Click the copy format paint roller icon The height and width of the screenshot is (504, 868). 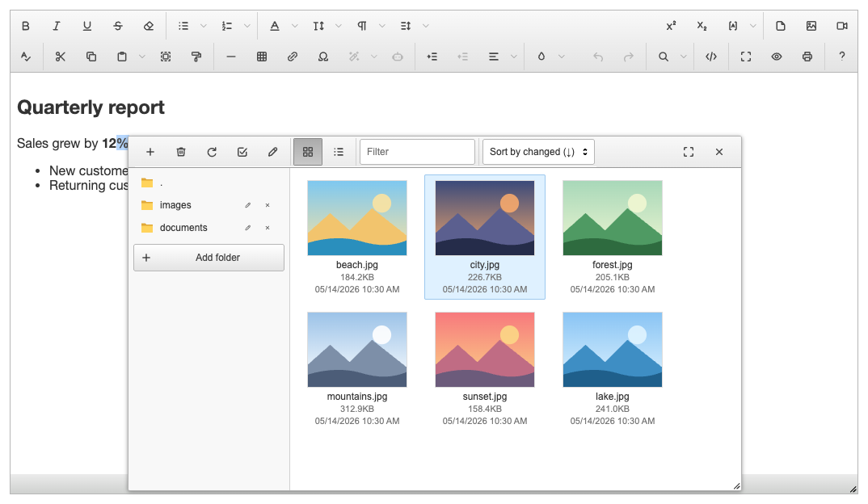(x=196, y=57)
